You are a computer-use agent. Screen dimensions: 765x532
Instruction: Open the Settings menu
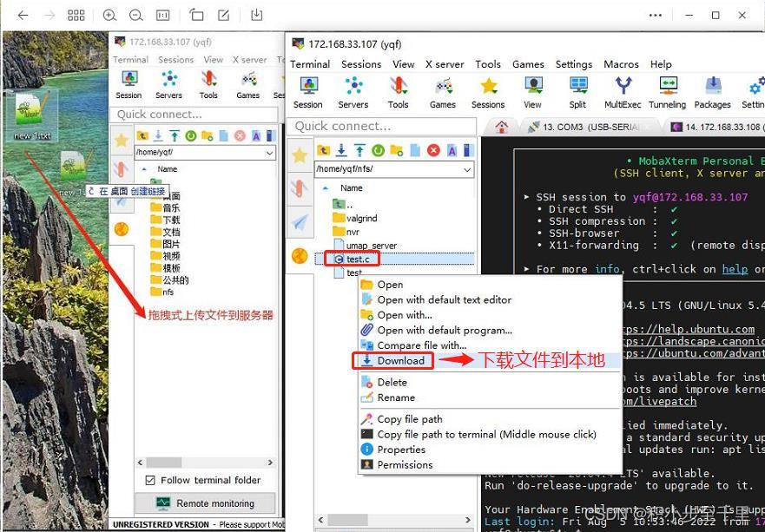(x=574, y=64)
